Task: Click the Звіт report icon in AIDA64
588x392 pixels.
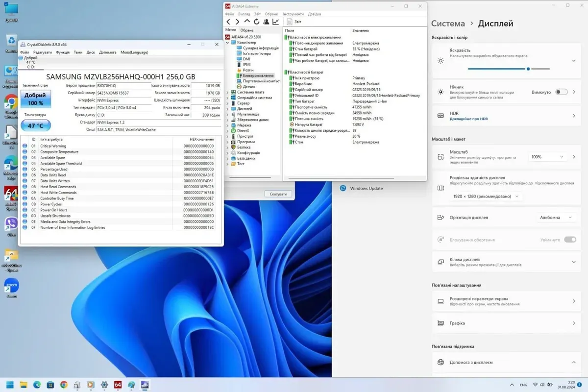Action: pos(290,22)
